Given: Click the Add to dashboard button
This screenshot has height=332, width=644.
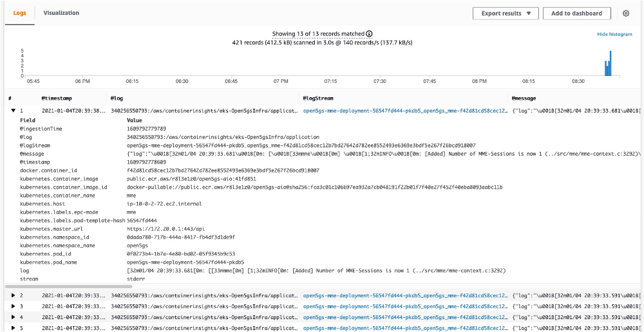Looking at the screenshot, I should click(576, 13).
